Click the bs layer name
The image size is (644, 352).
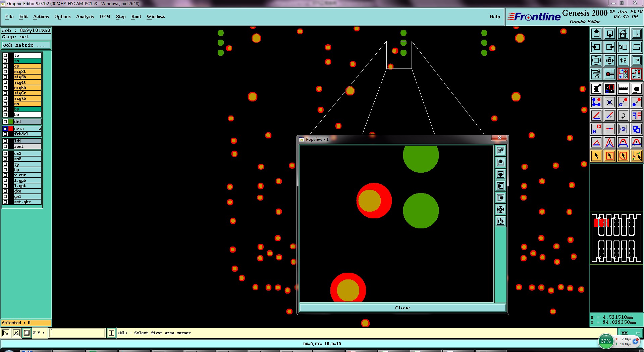[x=27, y=109]
